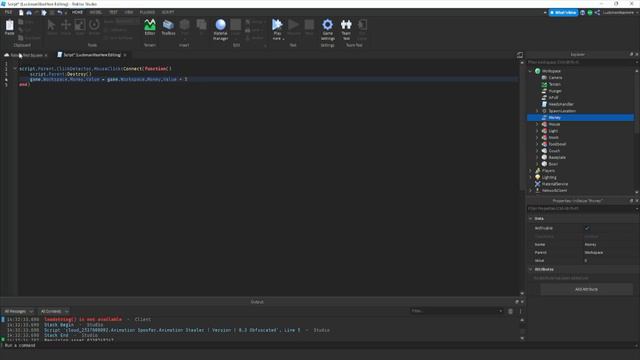Image resolution: width=640 pixels, height=360 pixels.
Task: Expand the SpawnLocation node
Action: [x=537, y=111]
